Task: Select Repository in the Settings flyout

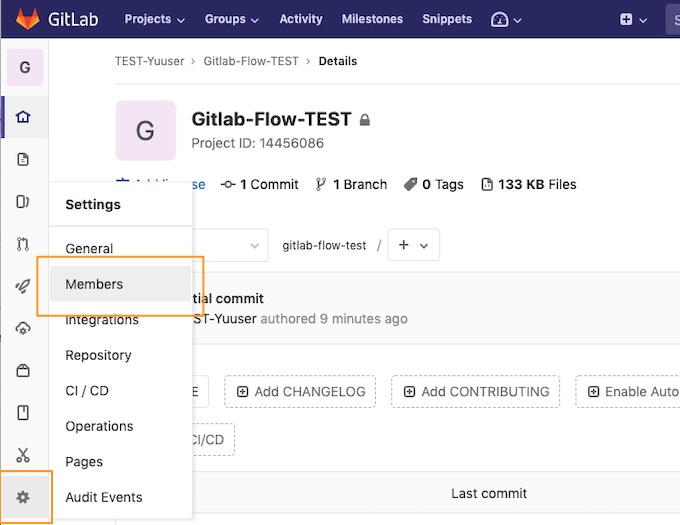Action: [x=98, y=355]
